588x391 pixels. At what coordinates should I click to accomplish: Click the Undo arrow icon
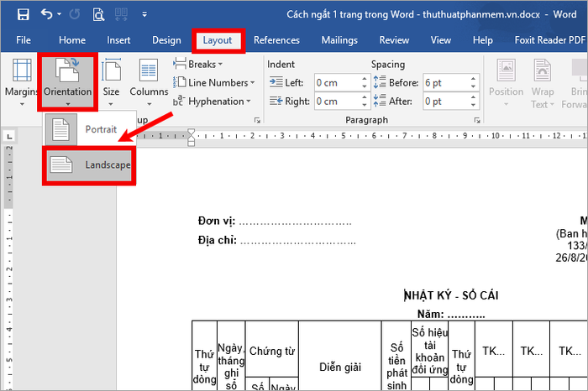click(x=46, y=14)
